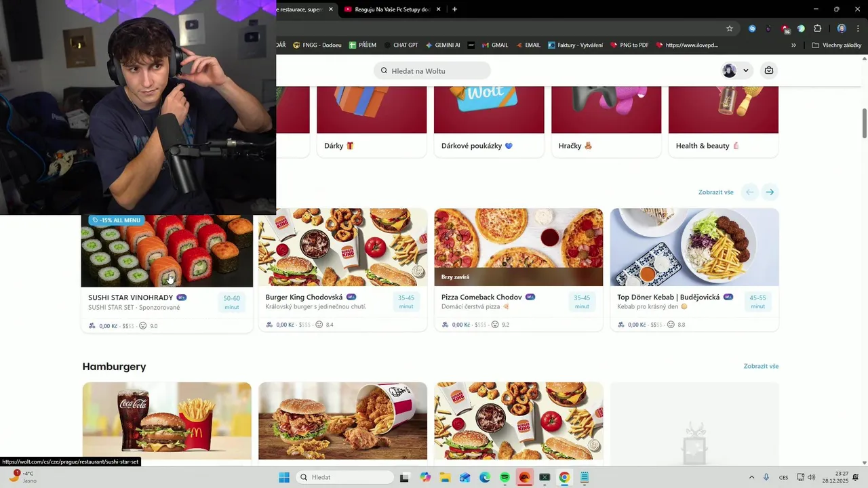Open FNGG - Dodoeu bookmark
The height and width of the screenshot is (488, 868).
(x=317, y=45)
